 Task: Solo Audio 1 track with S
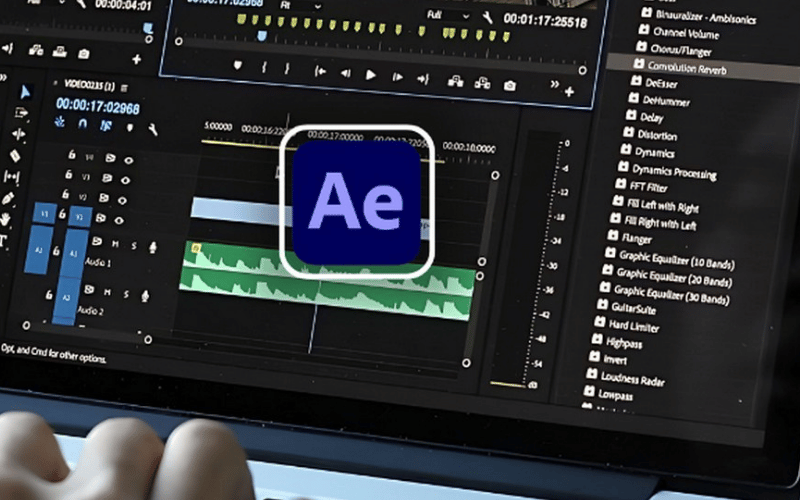[134, 245]
